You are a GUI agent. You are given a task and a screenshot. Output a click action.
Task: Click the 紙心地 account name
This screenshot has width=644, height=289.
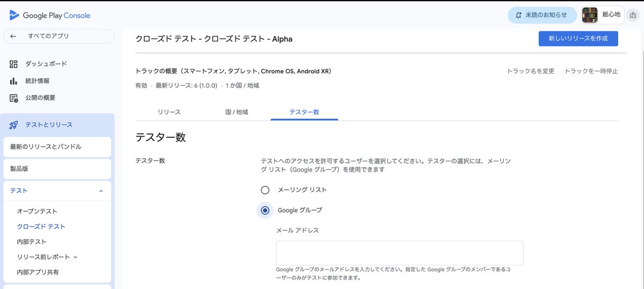611,15
